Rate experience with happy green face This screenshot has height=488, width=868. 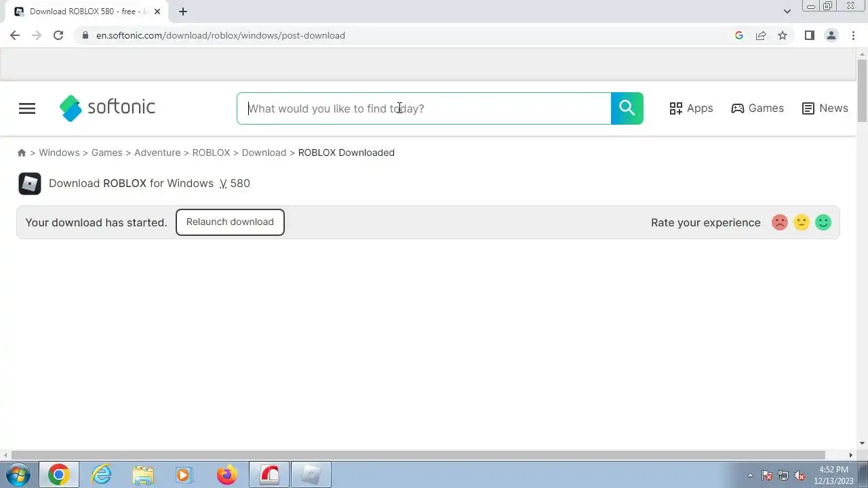point(823,222)
